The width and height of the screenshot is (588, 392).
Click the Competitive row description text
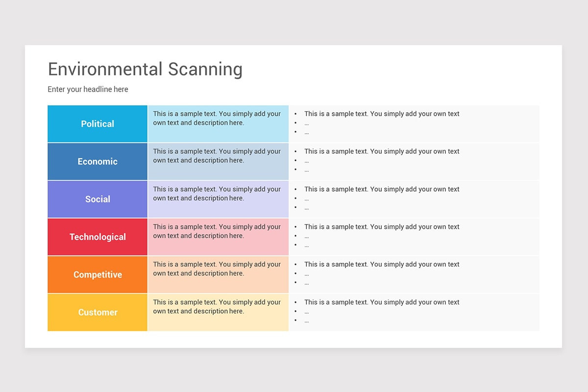(x=217, y=269)
